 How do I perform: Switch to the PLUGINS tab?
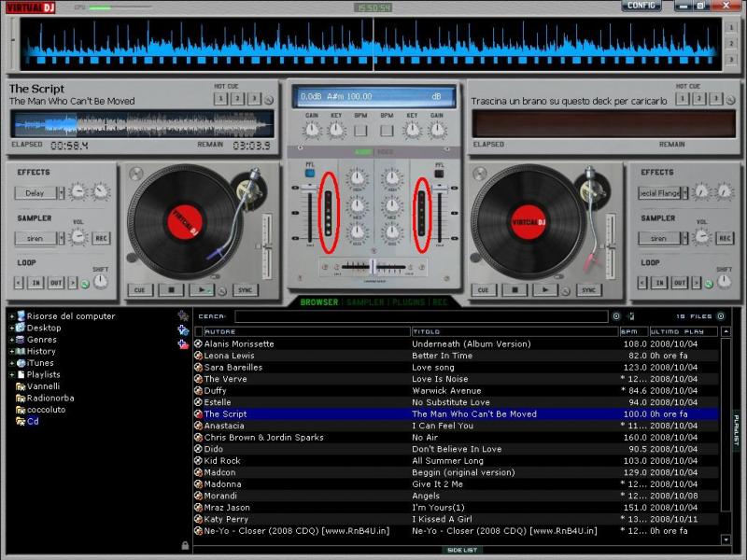click(408, 302)
